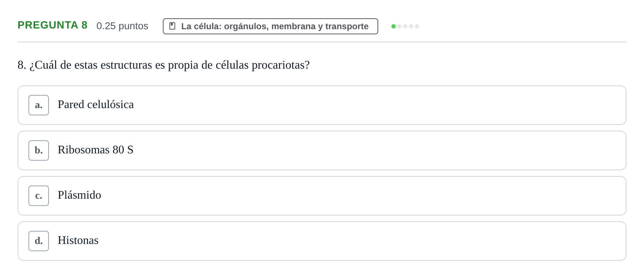Select answer letter box a.
This screenshot has width=644, height=279.
click(39, 105)
